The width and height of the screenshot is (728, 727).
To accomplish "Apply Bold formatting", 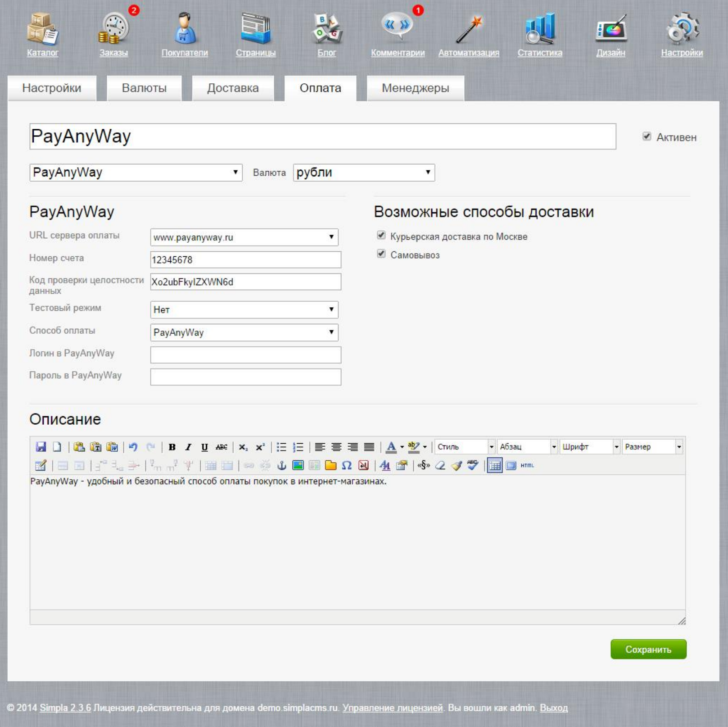I will click(x=172, y=447).
